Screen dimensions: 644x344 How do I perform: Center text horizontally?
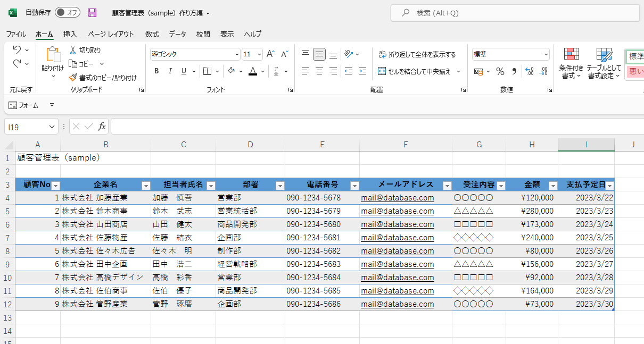click(319, 71)
